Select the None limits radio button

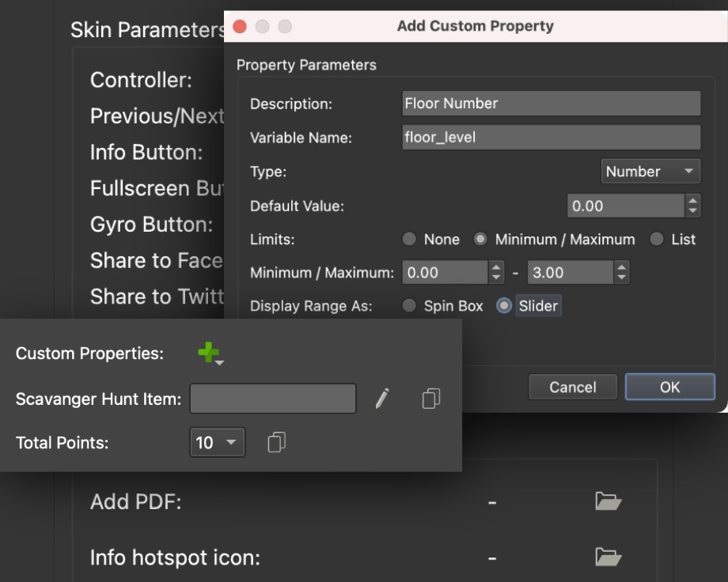click(409, 240)
